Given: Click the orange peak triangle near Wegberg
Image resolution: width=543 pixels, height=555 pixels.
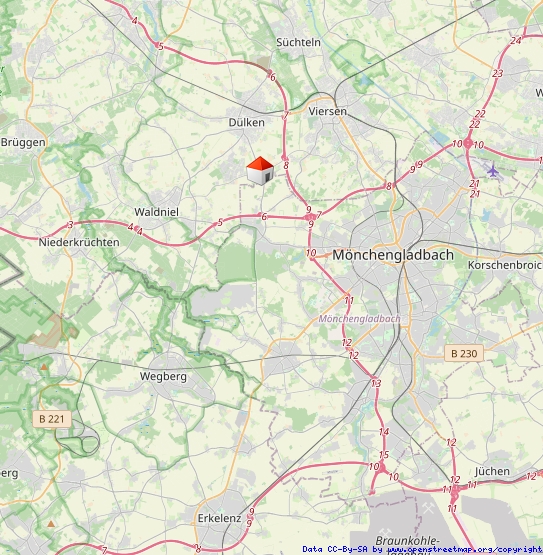Looking at the screenshot, I should point(44,367).
